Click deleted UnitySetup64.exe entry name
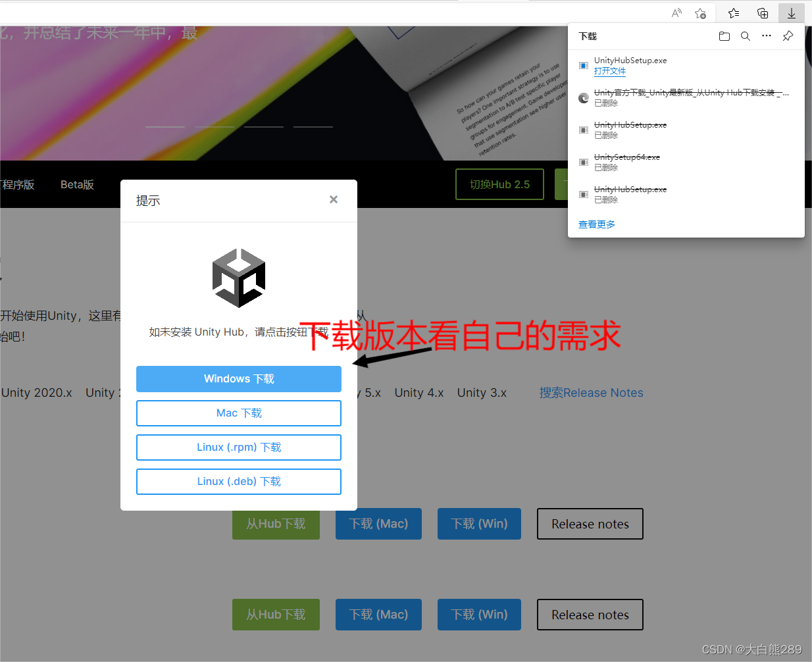This screenshot has height=662, width=812. click(x=627, y=157)
